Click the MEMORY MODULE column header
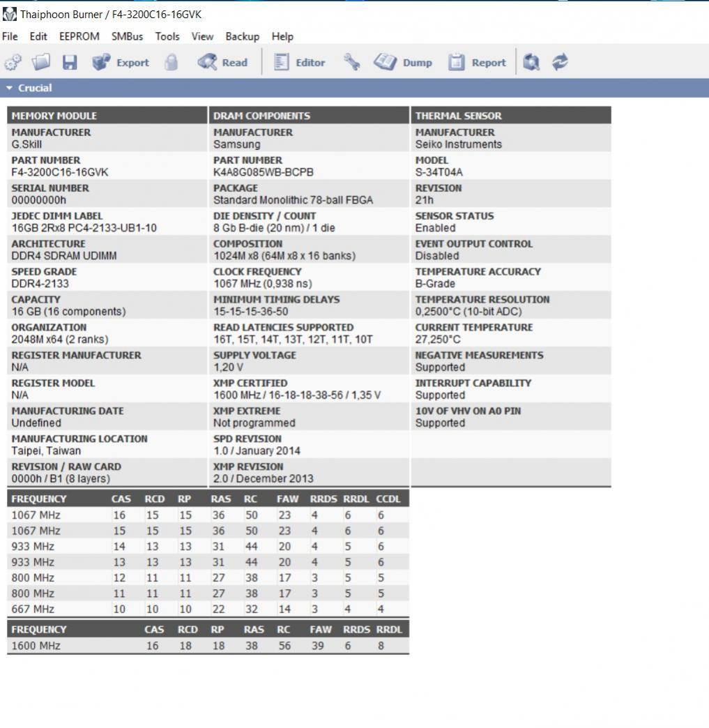The height and width of the screenshot is (728, 709). point(107,115)
